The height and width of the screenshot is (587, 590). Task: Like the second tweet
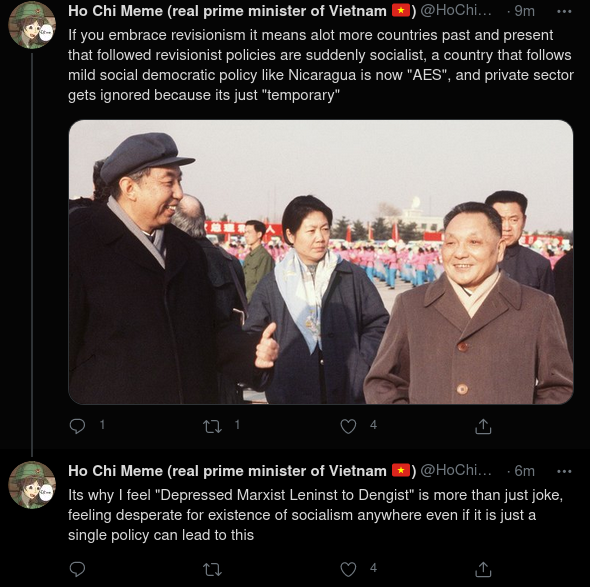(348, 569)
